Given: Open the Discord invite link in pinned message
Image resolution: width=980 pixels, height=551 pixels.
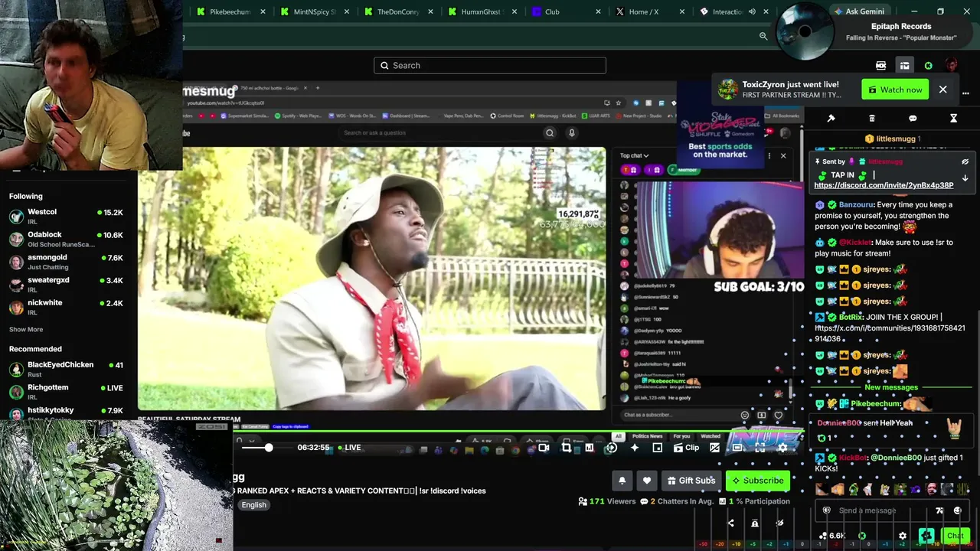Looking at the screenshot, I should click(884, 185).
